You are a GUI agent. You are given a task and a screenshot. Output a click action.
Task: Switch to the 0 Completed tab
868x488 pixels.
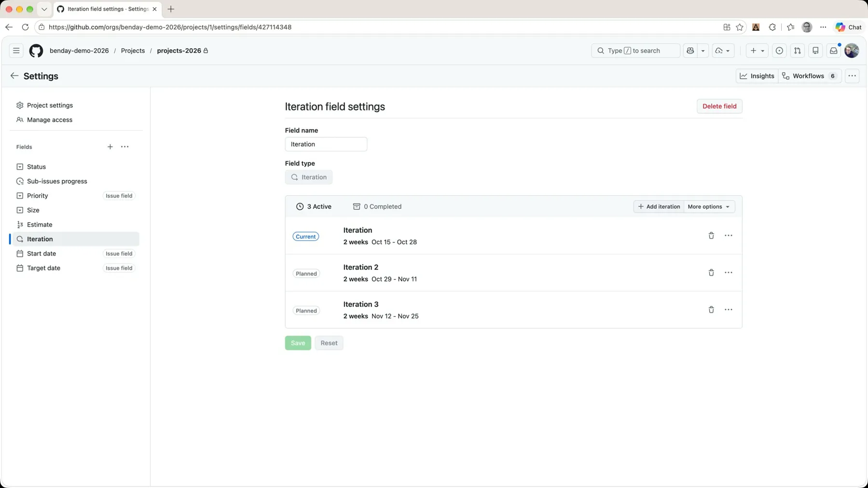(x=377, y=206)
